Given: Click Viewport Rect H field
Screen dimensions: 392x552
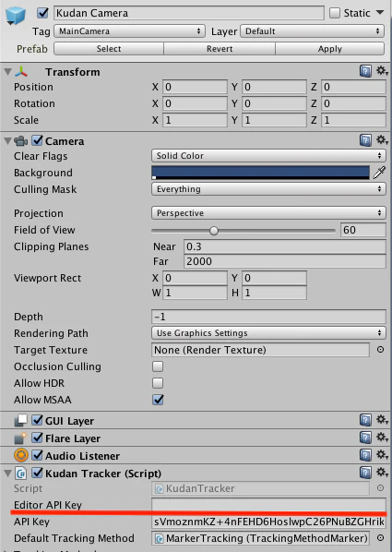Looking at the screenshot, I should coord(274,293).
